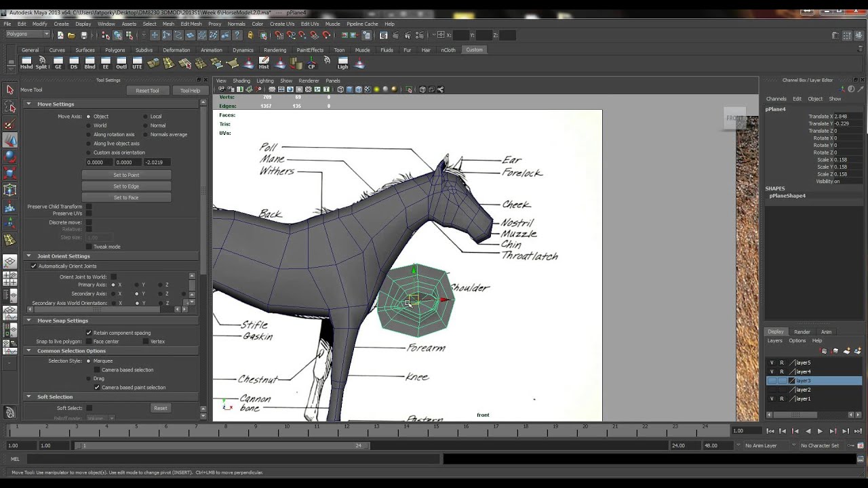This screenshot has width=868, height=488.
Task: Click the Ligh shelf button
Action: (343, 63)
